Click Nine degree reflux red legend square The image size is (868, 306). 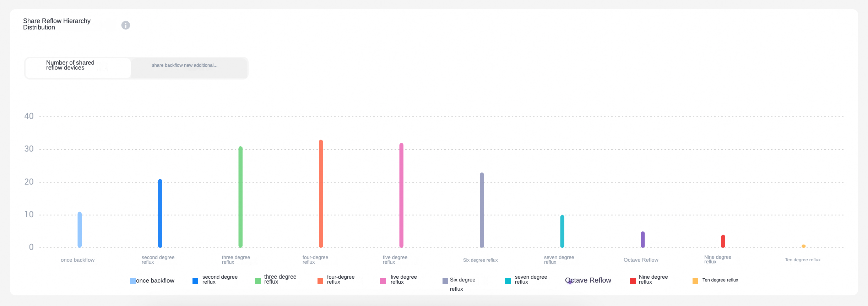(633, 281)
